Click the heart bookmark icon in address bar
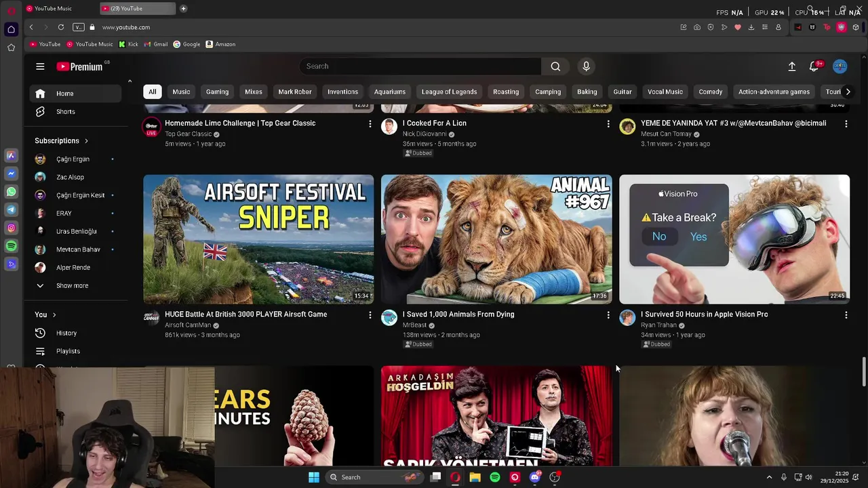Viewport: 868px width, 488px height. click(738, 27)
